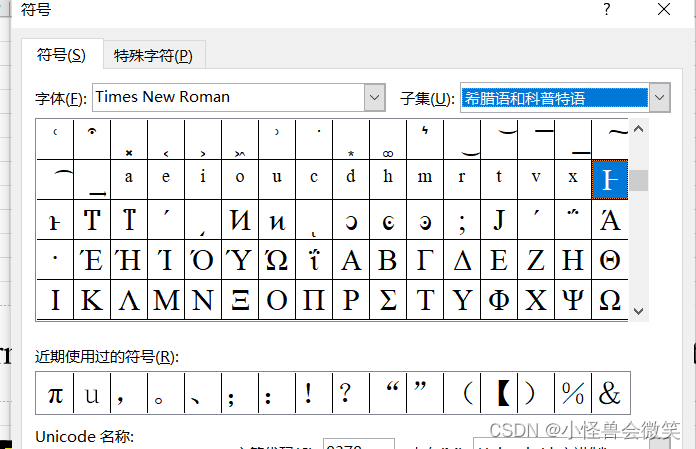This screenshot has width=696, height=449.
Task: Select the Greek capital Pi Π symbol
Action: pos(314,299)
